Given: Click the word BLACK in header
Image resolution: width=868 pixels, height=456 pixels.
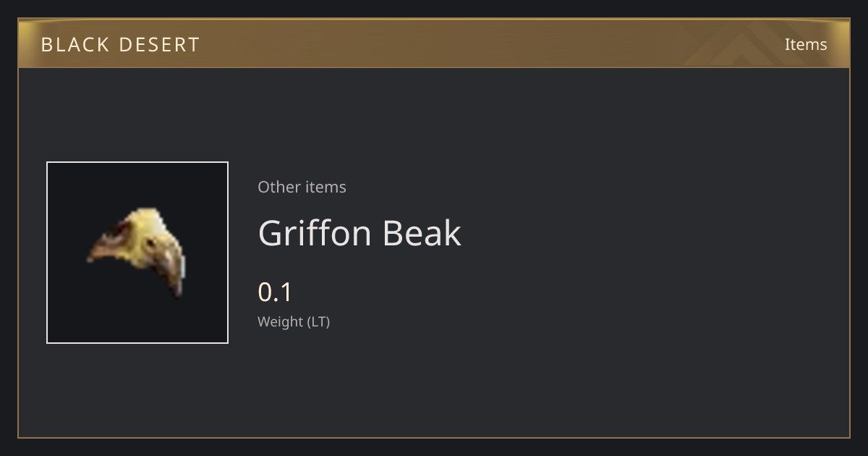Looking at the screenshot, I should pos(74,45).
